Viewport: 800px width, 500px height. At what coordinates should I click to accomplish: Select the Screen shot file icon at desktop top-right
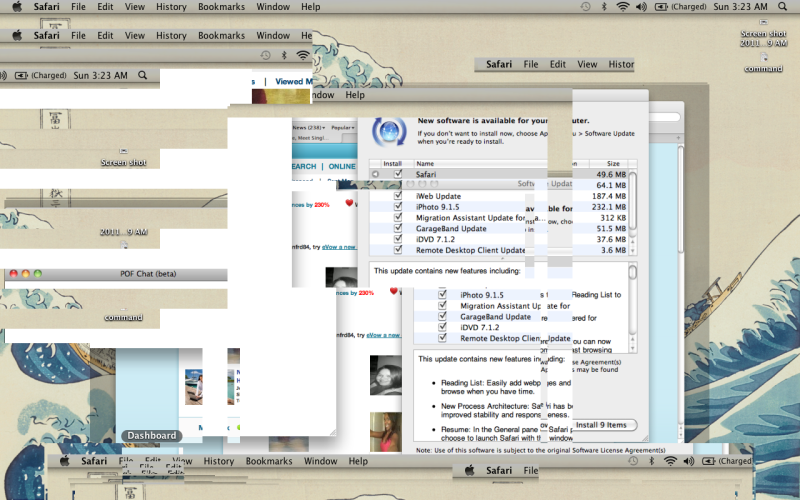pos(763,22)
